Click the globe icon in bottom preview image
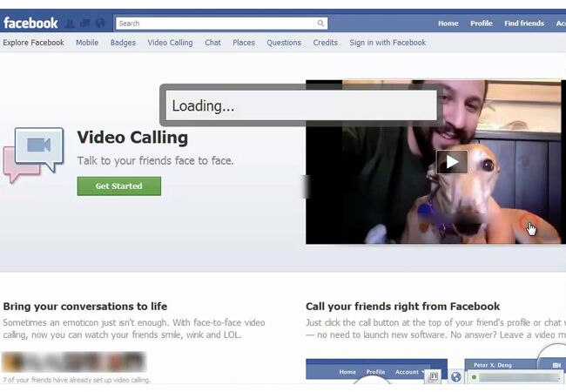This screenshot has width=566, height=392. [456, 377]
